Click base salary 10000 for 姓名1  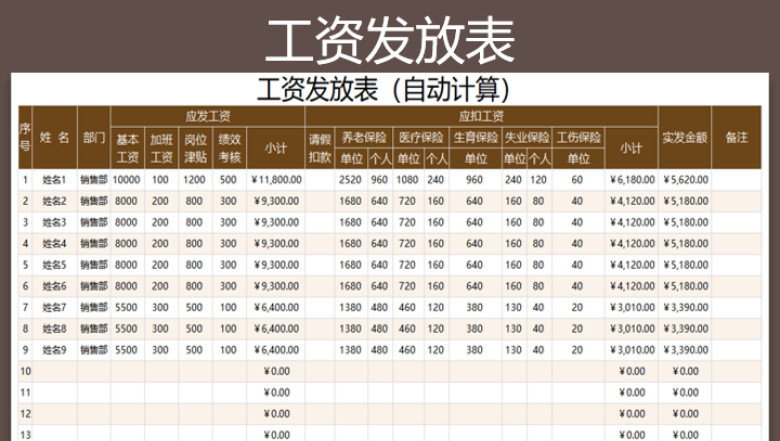[126, 180]
